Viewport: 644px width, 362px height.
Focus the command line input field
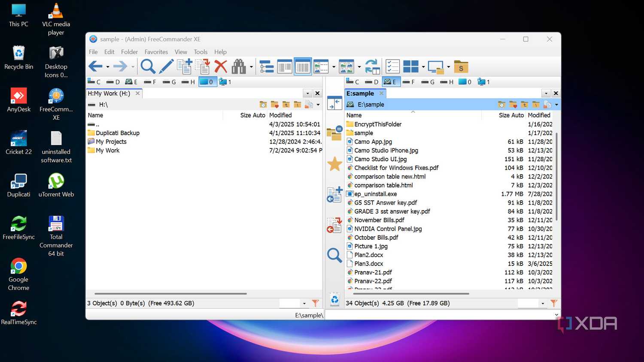(x=439, y=315)
